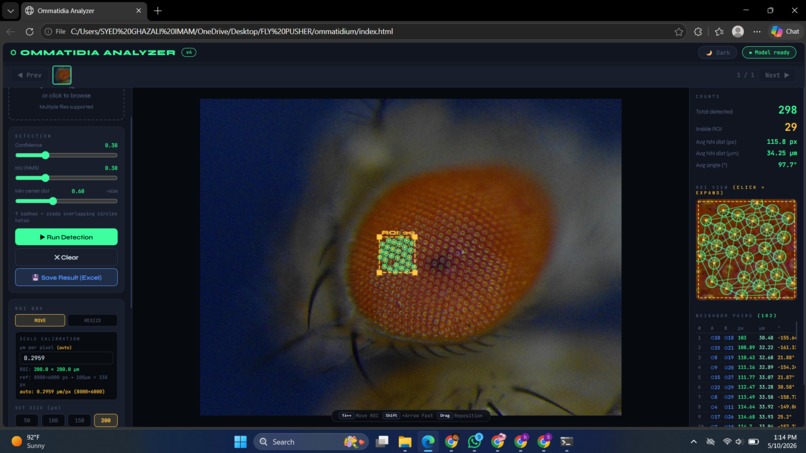Screen dimensions: 806x453
Task: Select MOVE mode for ROI box
Action: point(40,320)
